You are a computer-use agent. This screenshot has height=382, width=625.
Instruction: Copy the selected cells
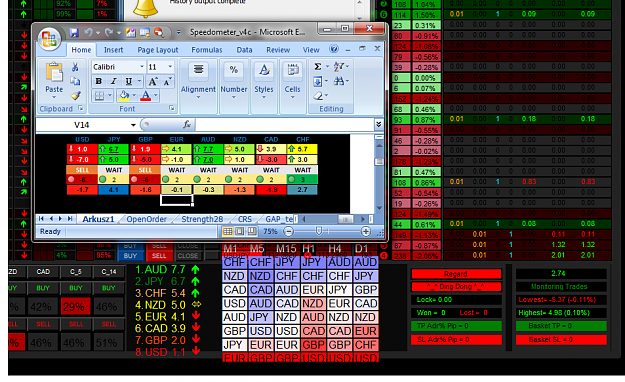pos(75,81)
